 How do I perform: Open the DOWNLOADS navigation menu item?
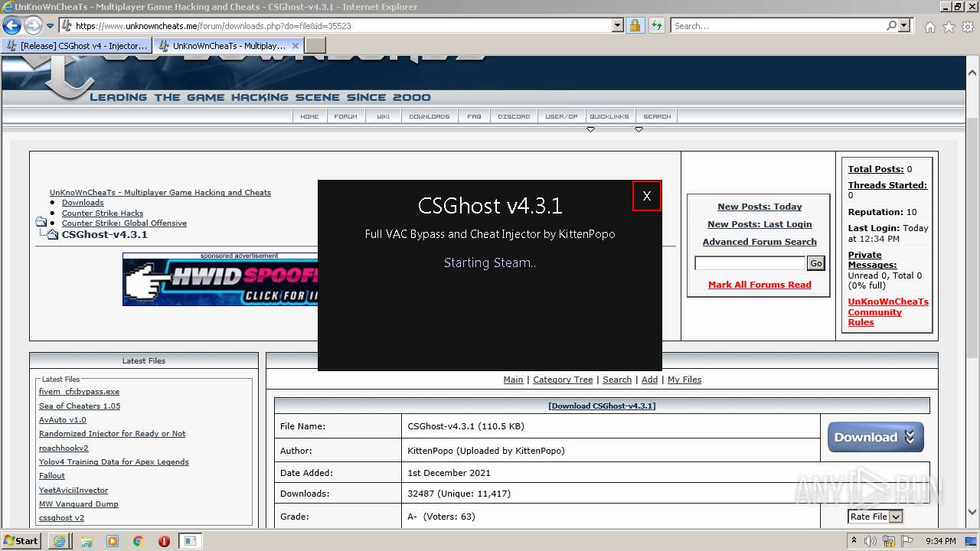(x=430, y=116)
